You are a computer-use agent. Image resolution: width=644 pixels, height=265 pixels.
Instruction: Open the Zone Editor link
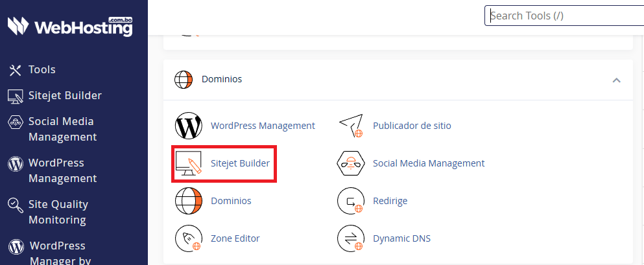(x=235, y=238)
